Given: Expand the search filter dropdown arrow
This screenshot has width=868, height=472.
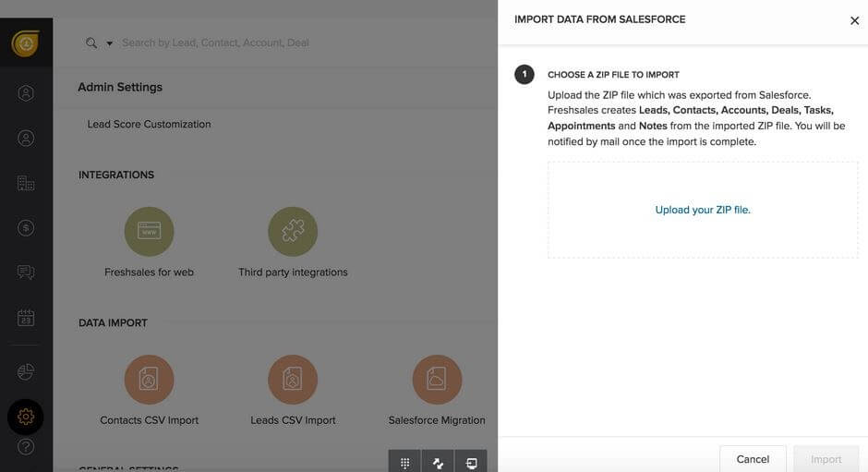Looking at the screenshot, I should pos(110,43).
